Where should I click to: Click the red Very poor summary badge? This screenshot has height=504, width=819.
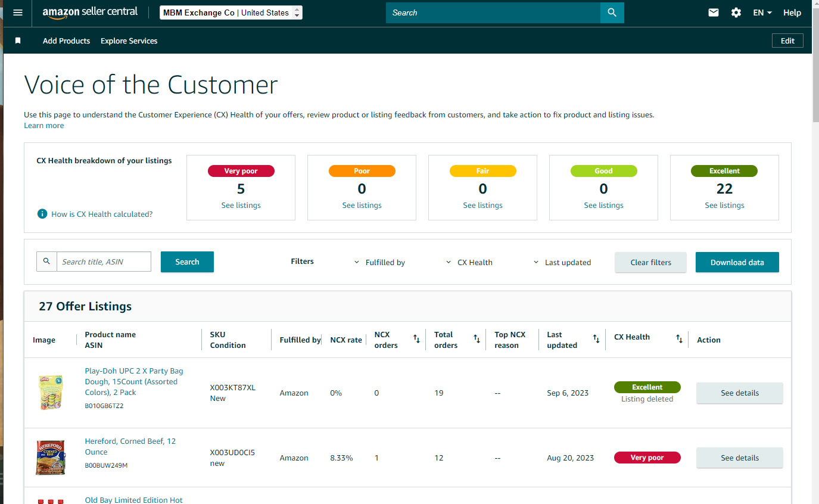[241, 171]
